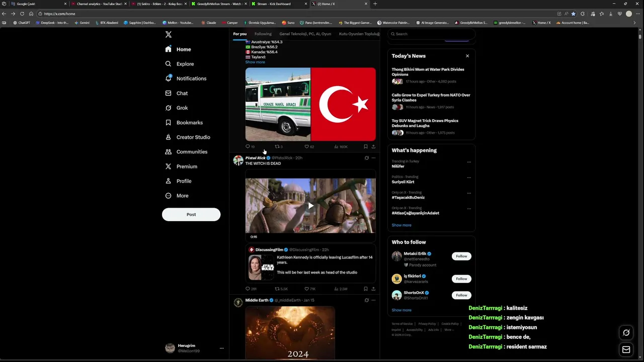Repost the flag image post
The image size is (644, 362).
(279, 146)
